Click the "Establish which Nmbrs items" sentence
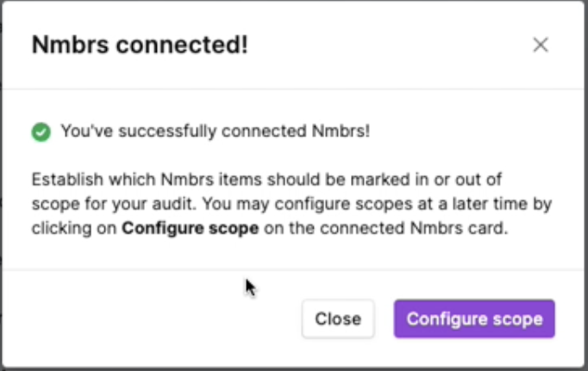The height and width of the screenshot is (371, 588). [147, 179]
